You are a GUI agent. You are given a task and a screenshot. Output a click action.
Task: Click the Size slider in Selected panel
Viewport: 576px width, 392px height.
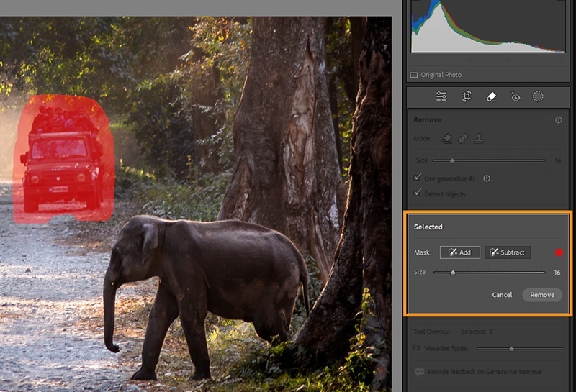coord(489,273)
